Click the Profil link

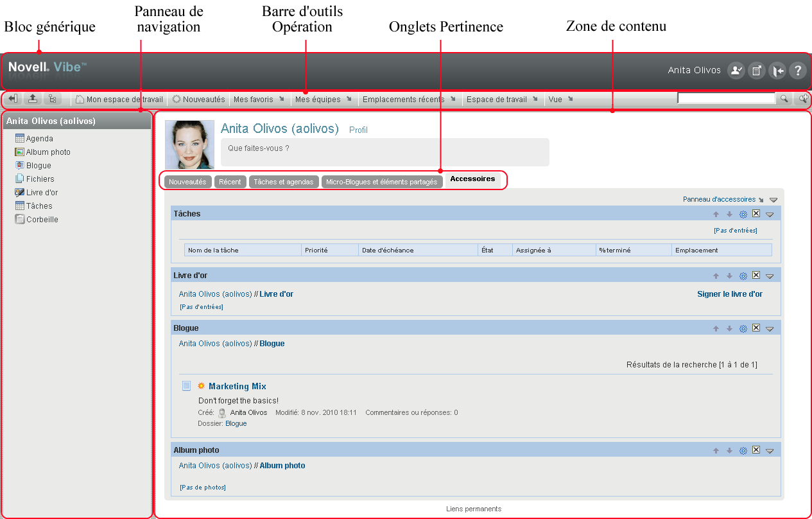pos(358,130)
